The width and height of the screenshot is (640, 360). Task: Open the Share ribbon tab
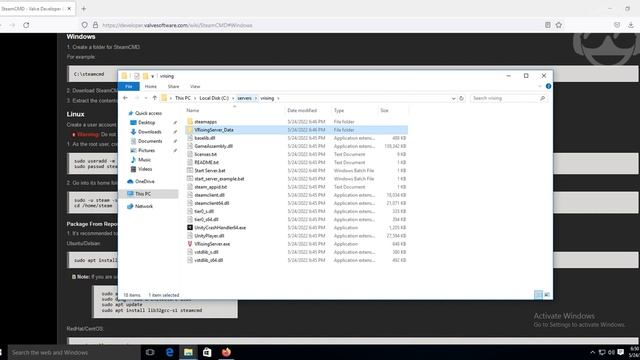tap(173, 87)
